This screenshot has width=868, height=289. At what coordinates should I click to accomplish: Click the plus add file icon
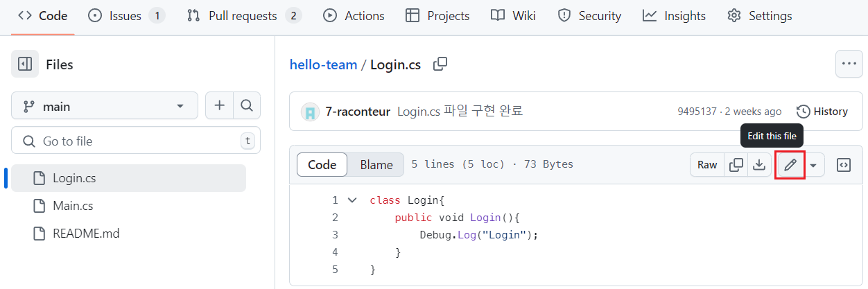[x=220, y=106]
